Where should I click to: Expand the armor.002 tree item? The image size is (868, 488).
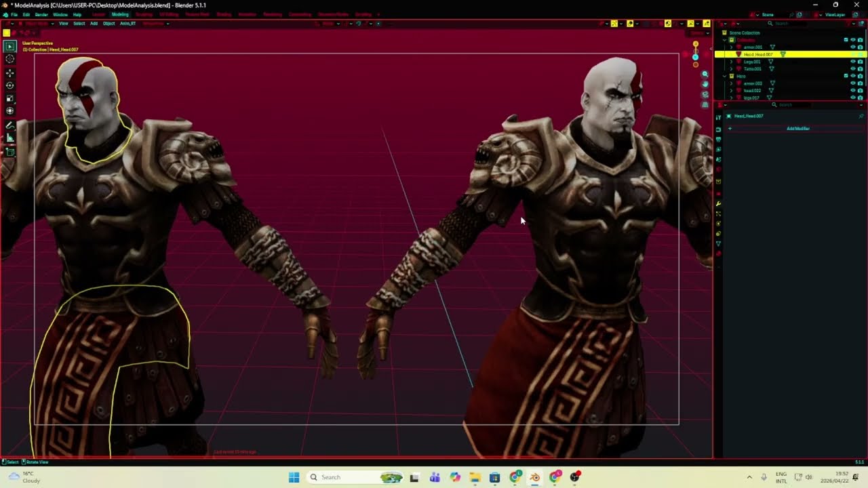point(731,83)
